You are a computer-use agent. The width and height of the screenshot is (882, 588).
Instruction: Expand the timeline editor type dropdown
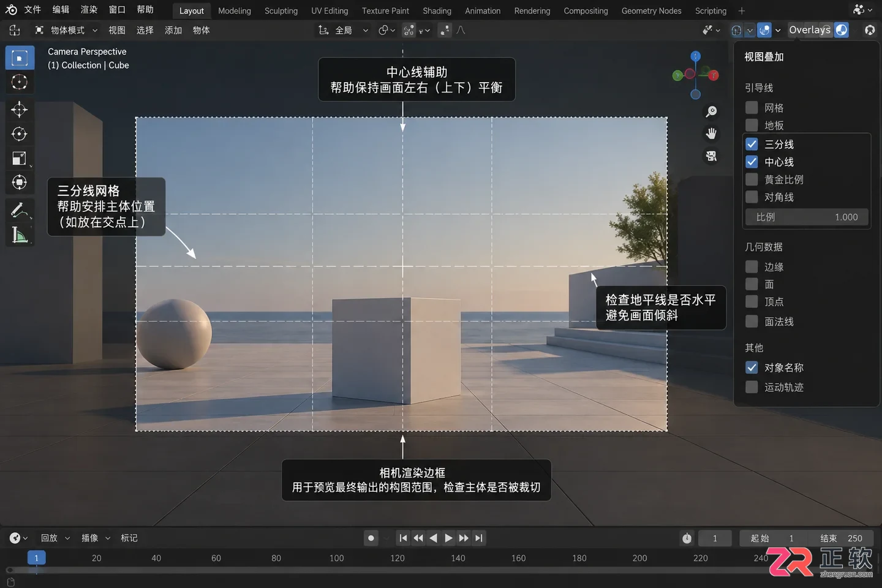coord(19,538)
